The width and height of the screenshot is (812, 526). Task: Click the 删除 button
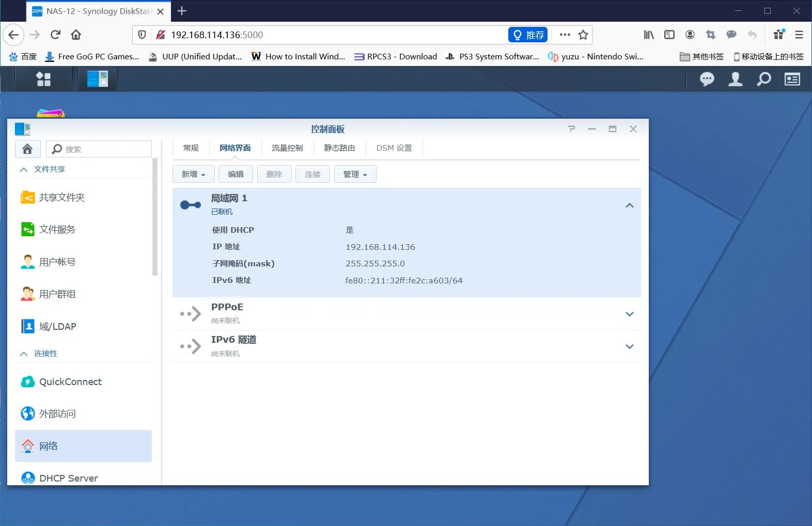tap(274, 174)
